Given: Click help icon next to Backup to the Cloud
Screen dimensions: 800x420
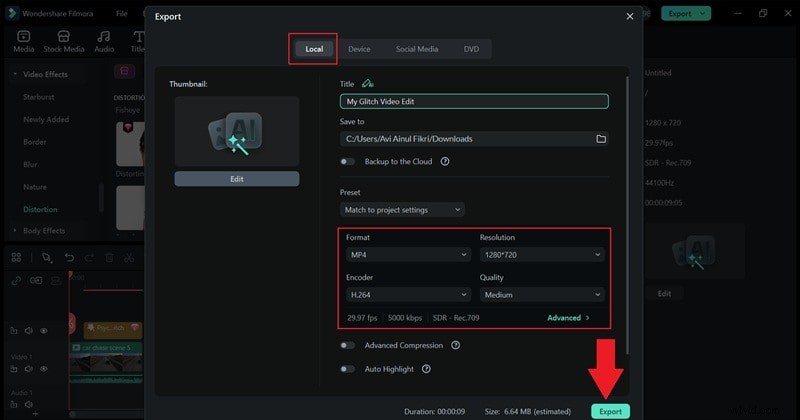Looking at the screenshot, I should [x=445, y=161].
